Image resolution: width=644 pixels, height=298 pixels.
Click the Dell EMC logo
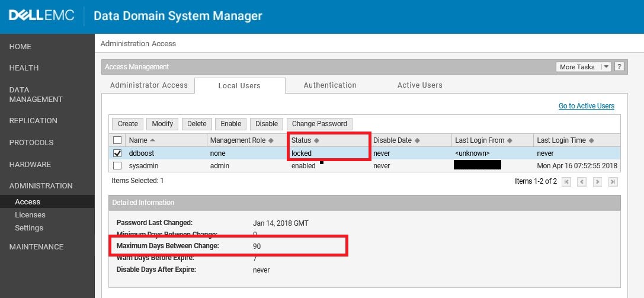[41, 16]
